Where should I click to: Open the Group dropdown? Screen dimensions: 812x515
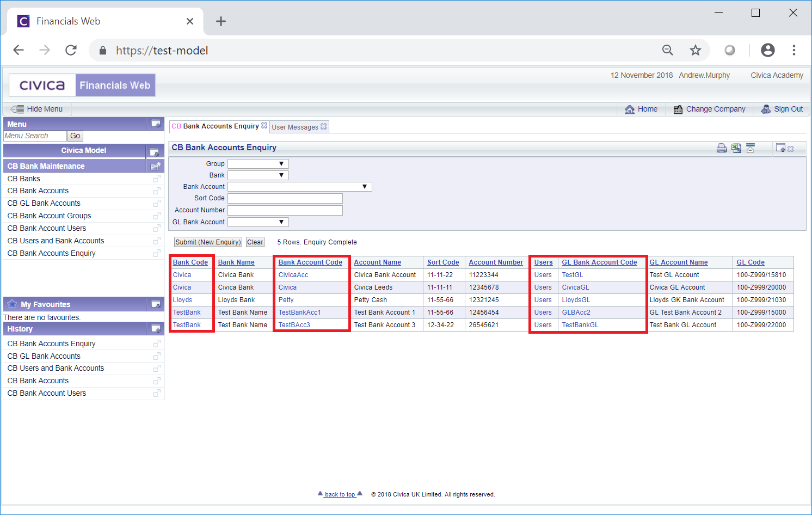258,164
